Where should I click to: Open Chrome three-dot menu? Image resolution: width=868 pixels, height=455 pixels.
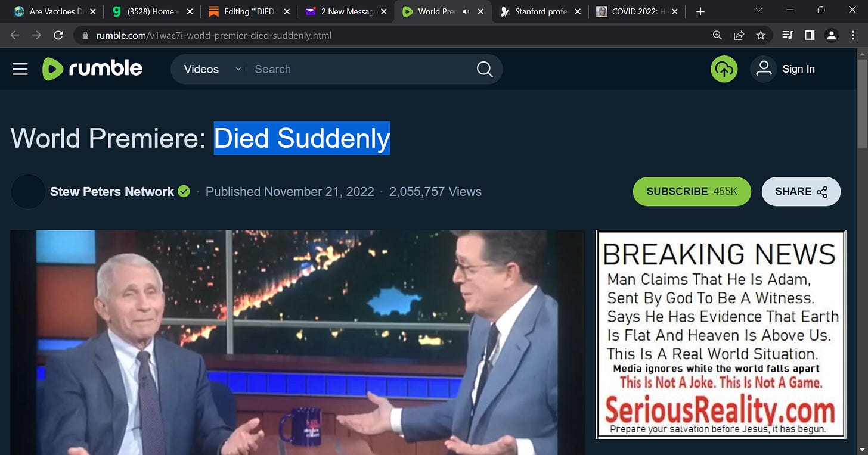click(x=852, y=35)
